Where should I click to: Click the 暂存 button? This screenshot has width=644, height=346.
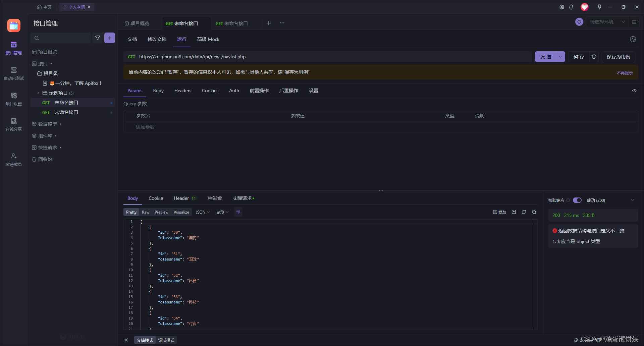(x=579, y=57)
